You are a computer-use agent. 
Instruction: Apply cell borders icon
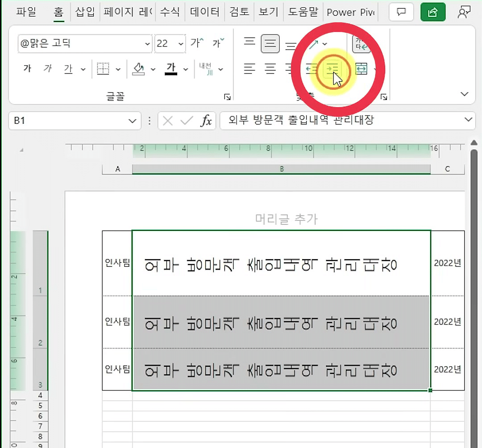pos(103,68)
